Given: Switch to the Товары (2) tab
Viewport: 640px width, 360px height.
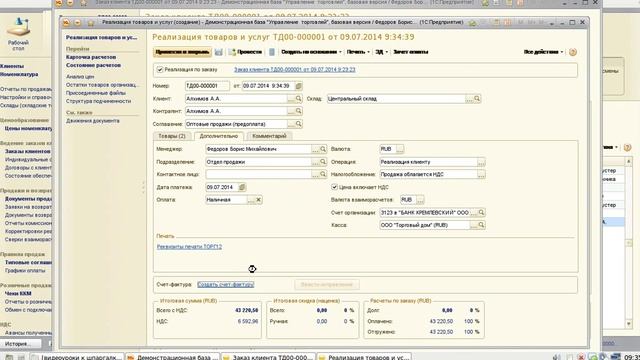Looking at the screenshot, I should 172,136.
